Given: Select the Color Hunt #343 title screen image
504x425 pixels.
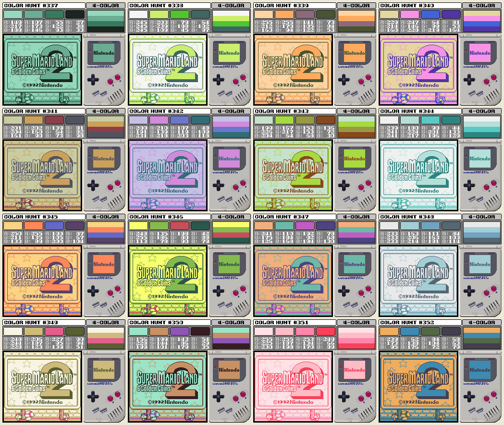Looking at the screenshot, I should point(293,175).
